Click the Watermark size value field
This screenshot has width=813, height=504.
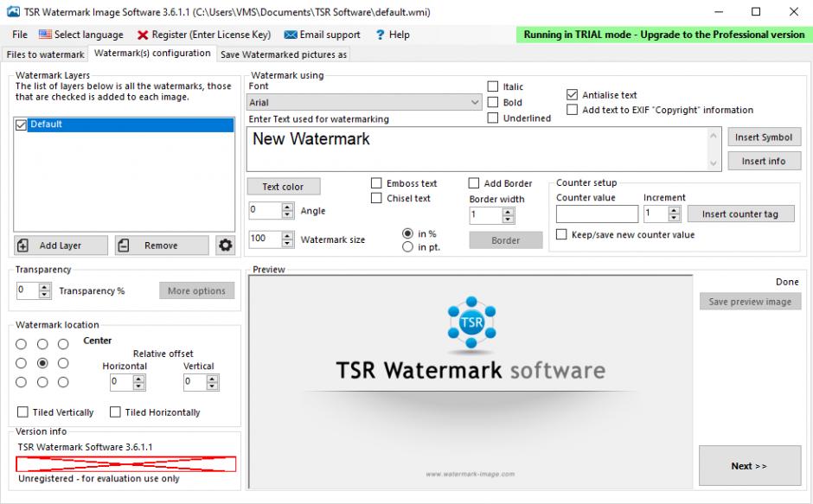coord(265,239)
